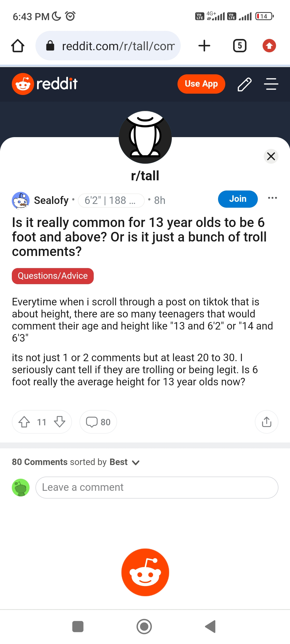Tap the red update arrow icon
Image resolution: width=290 pixels, height=644 pixels.
[269, 46]
